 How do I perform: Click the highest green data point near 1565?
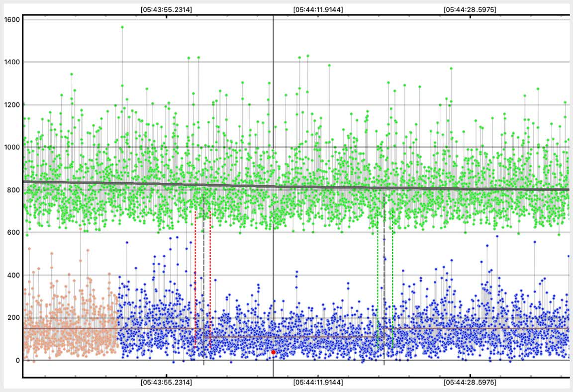click(122, 27)
